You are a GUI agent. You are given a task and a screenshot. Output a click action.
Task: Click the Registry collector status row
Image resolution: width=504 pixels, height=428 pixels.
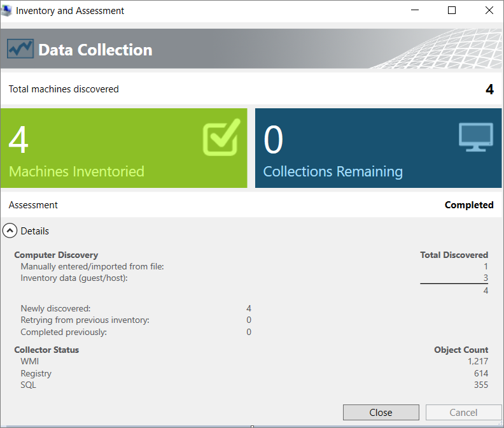click(x=36, y=373)
